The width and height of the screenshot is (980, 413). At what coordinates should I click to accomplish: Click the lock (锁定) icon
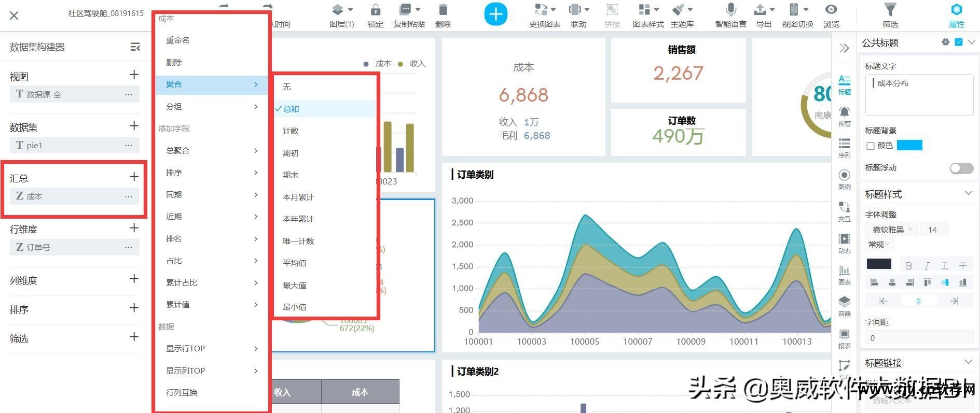click(x=376, y=10)
